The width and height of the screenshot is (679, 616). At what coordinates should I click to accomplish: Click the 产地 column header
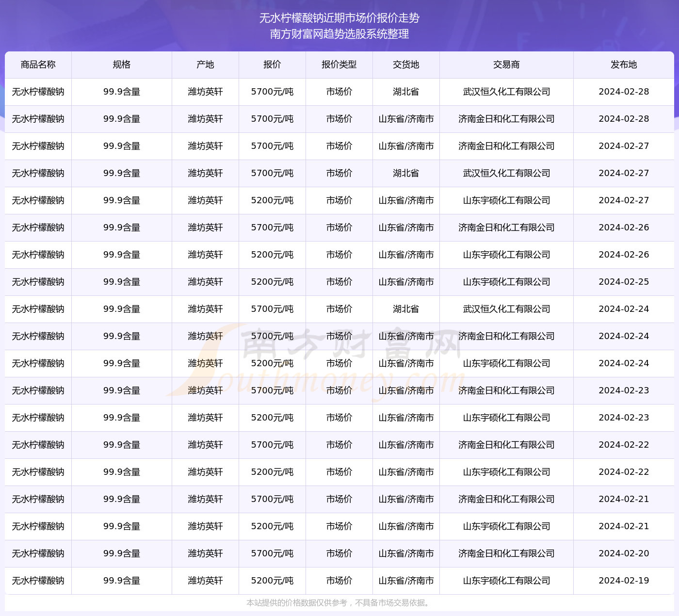click(205, 65)
